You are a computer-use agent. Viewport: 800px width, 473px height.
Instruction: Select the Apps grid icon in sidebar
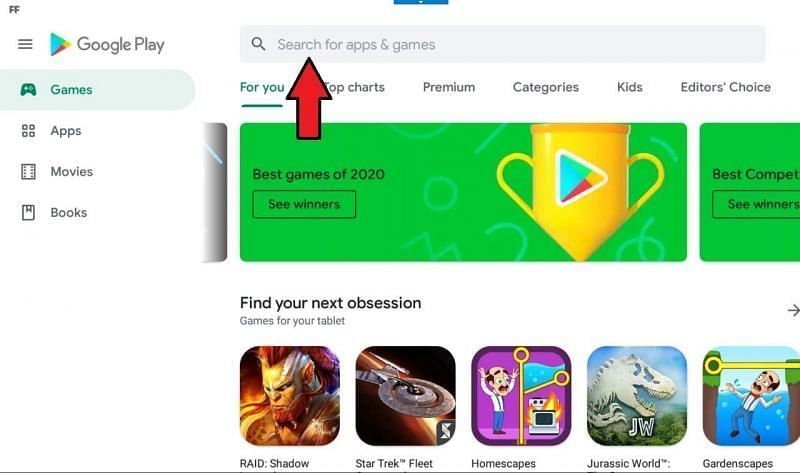click(x=29, y=131)
